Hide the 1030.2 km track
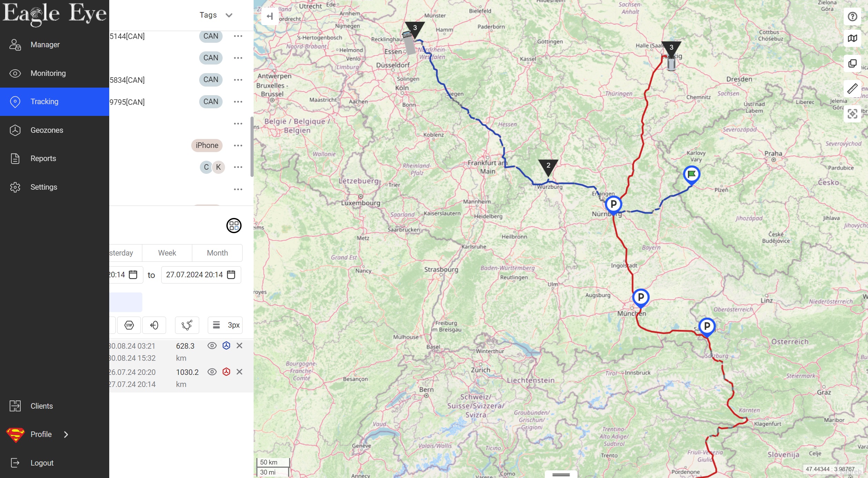Screen dimensions: 868x478 [x=212, y=372]
